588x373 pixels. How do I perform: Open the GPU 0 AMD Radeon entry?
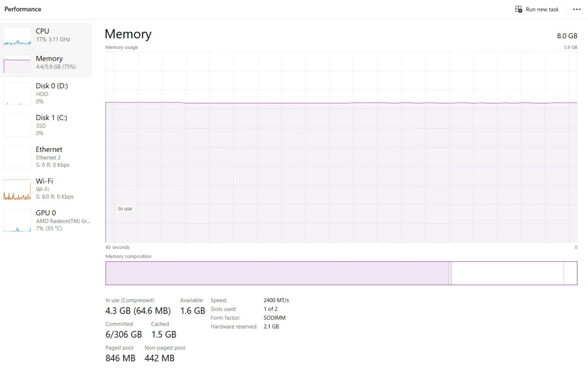point(46,220)
